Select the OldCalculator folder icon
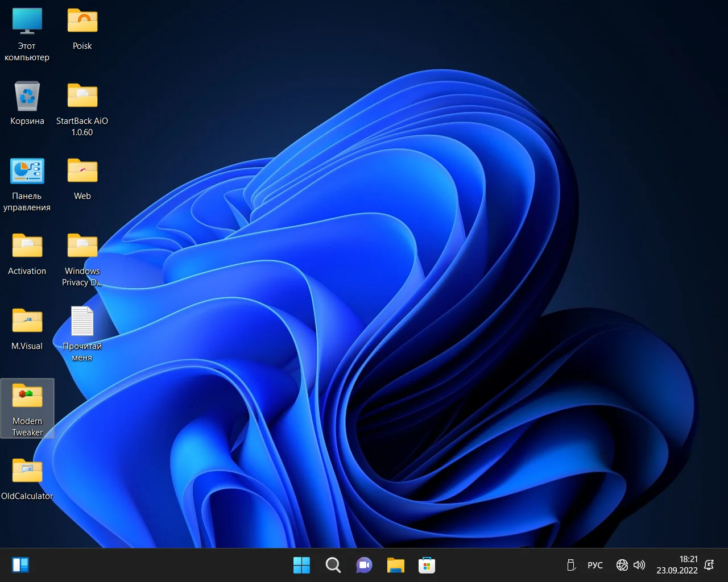The width and height of the screenshot is (728, 582). click(27, 472)
